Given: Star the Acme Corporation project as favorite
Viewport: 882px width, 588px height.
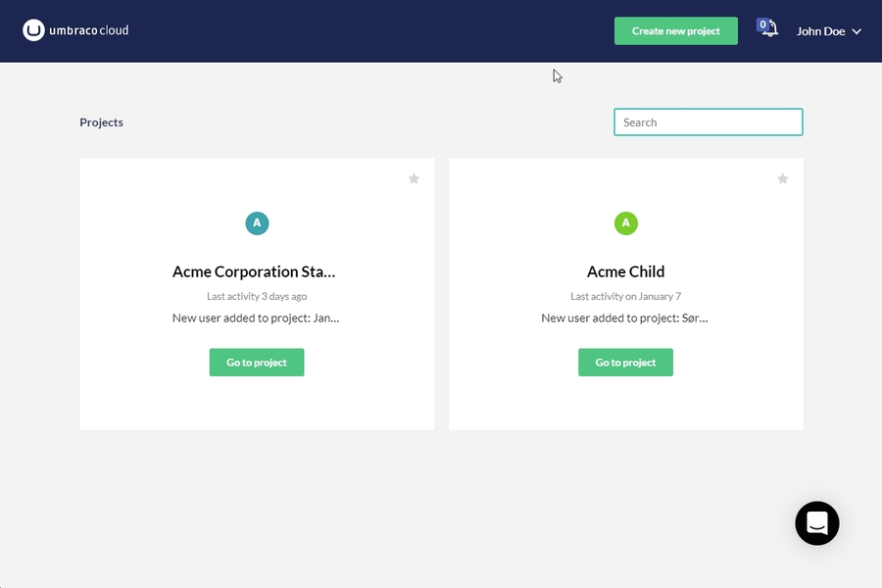Looking at the screenshot, I should [414, 178].
